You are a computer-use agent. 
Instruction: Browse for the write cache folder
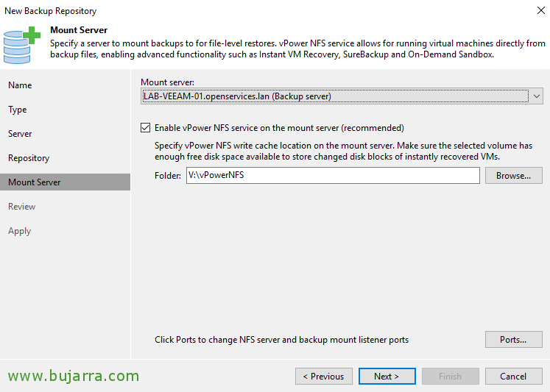(513, 176)
